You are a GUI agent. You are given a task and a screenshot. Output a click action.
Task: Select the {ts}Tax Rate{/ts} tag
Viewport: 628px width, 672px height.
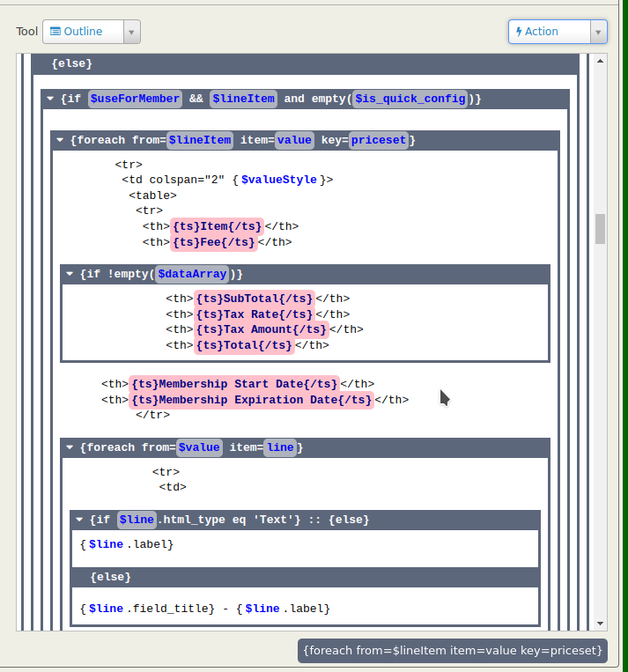point(254,314)
